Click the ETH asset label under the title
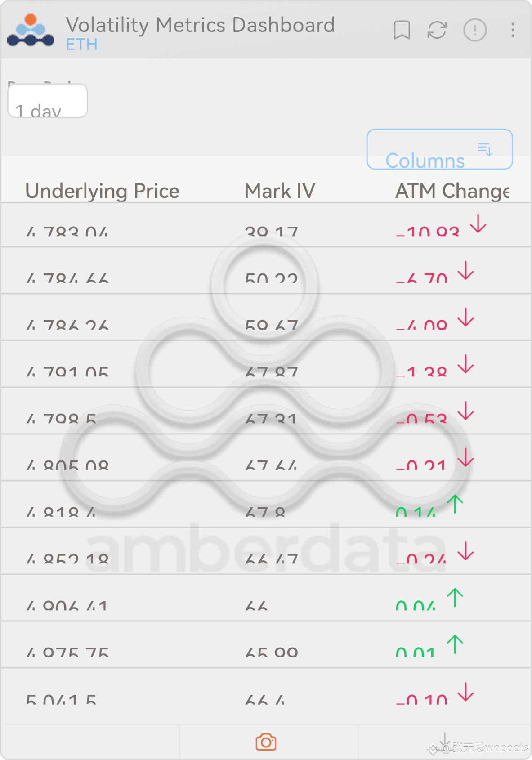The height and width of the screenshot is (760, 532). click(81, 45)
